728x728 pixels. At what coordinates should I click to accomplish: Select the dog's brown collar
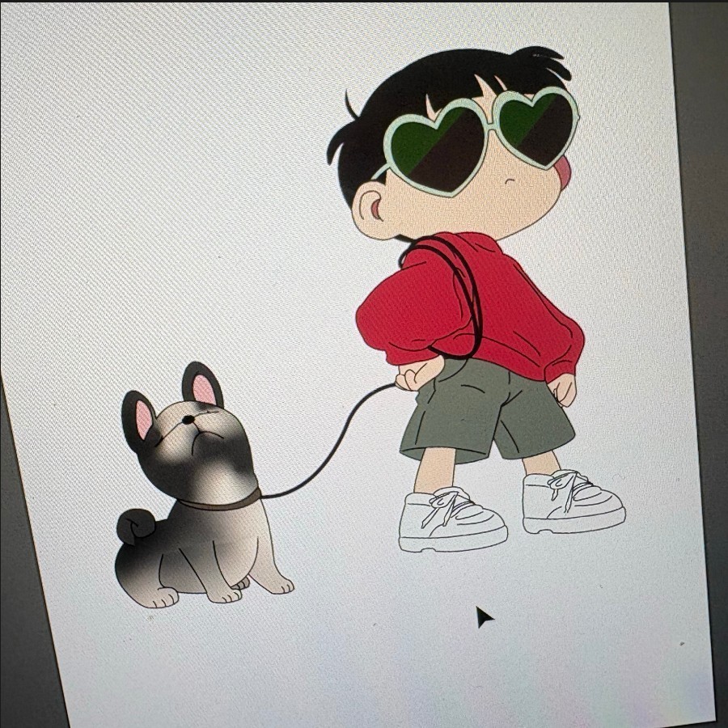coord(218,503)
